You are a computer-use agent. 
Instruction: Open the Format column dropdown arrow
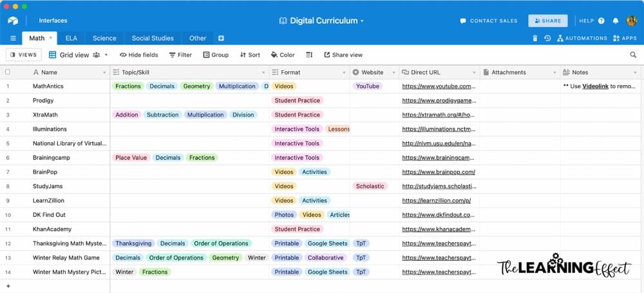(344, 72)
